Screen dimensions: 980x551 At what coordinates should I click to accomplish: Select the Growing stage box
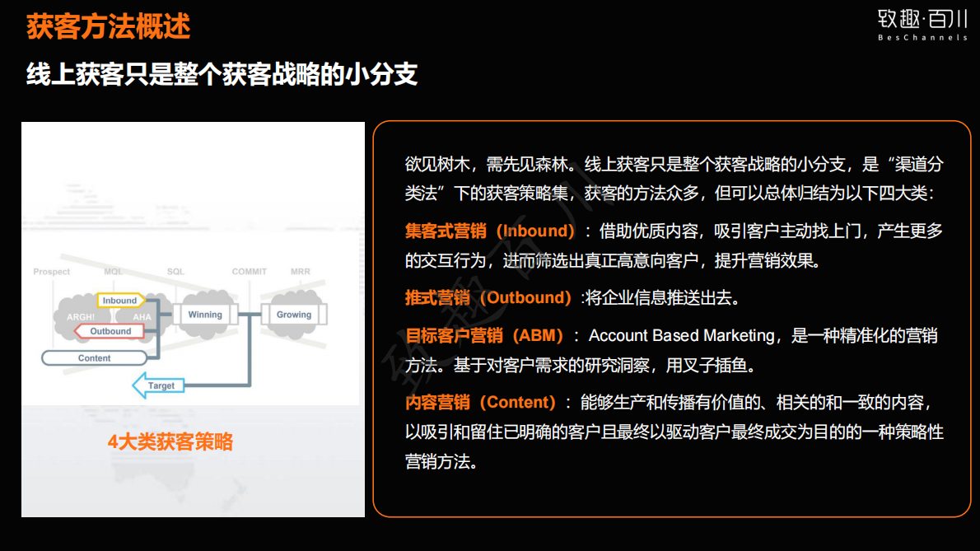293,314
